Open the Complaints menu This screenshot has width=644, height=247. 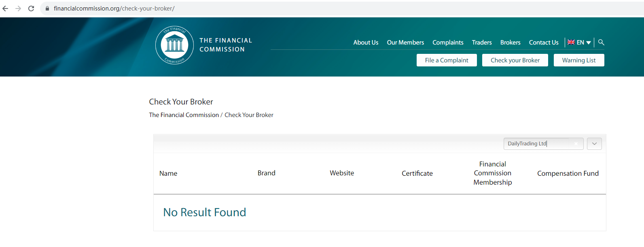click(x=448, y=43)
